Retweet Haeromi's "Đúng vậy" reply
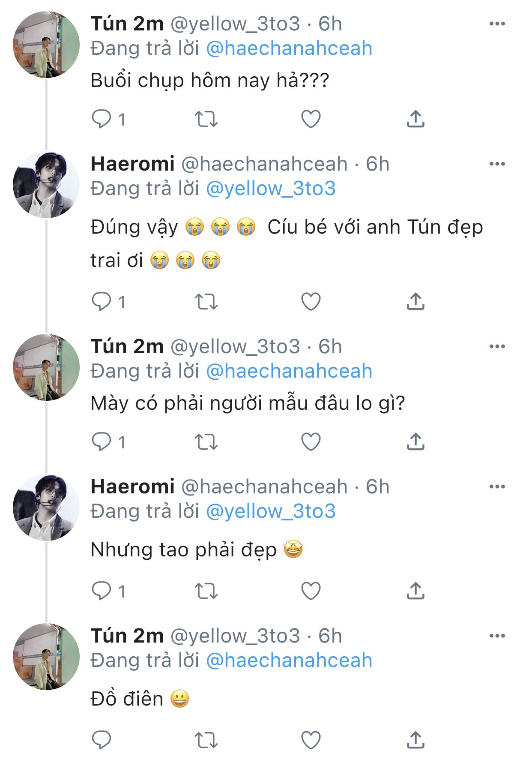The height and width of the screenshot is (760, 532). click(x=206, y=302)
